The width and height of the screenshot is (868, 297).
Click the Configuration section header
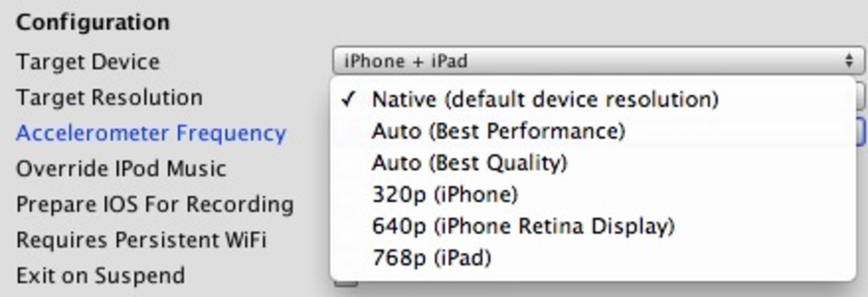[93, 22]
